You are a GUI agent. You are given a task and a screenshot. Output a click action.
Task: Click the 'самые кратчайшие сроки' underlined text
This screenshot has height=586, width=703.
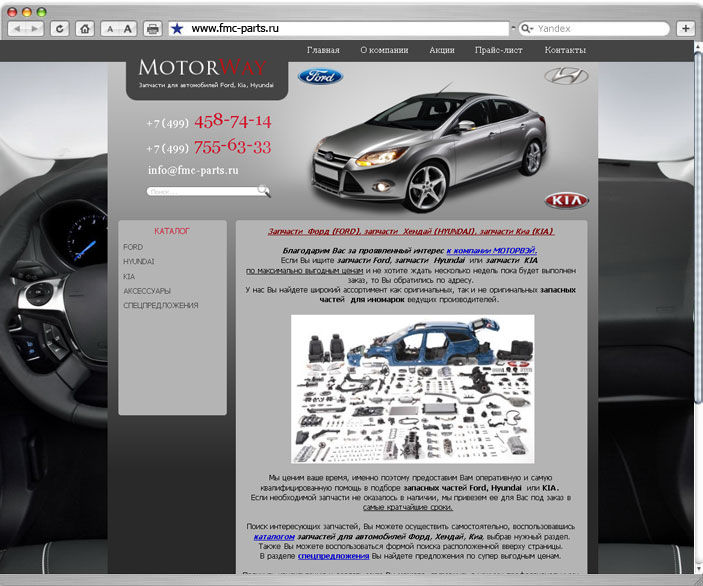pyautogui.click(x=408, y=508)
